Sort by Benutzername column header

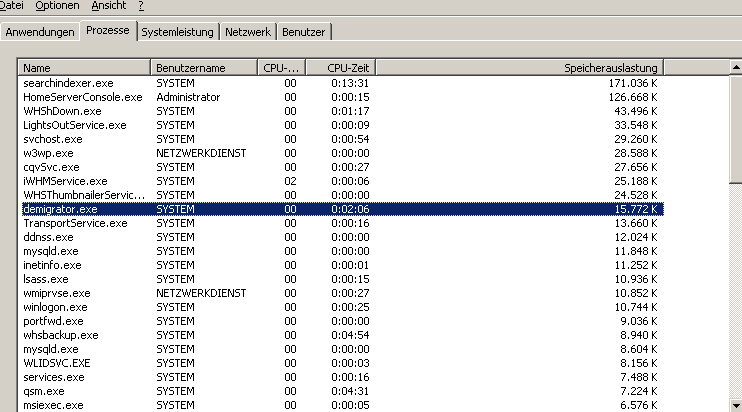[204, 67]
